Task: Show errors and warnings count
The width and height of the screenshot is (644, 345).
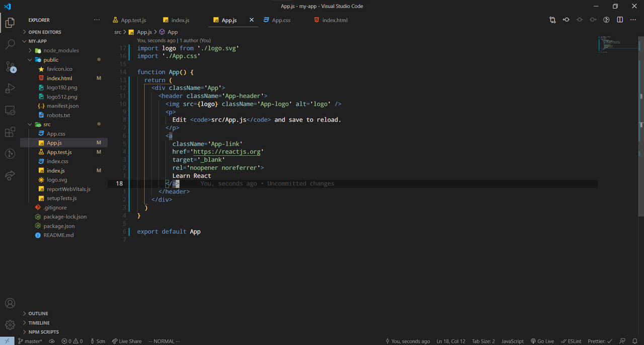Action: click(72, 341)
